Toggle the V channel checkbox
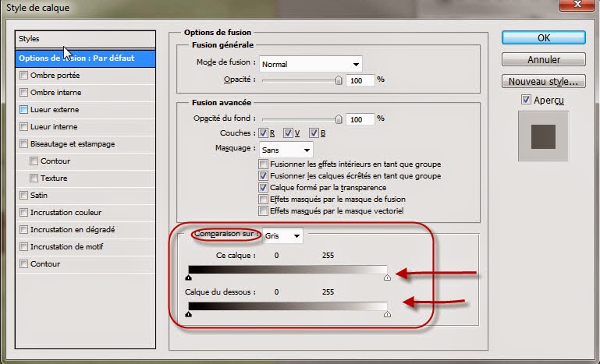 click(288, 133)
